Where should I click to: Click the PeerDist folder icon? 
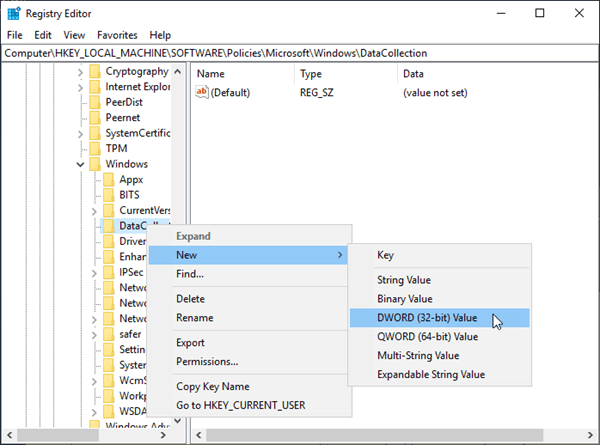[95, 102]
